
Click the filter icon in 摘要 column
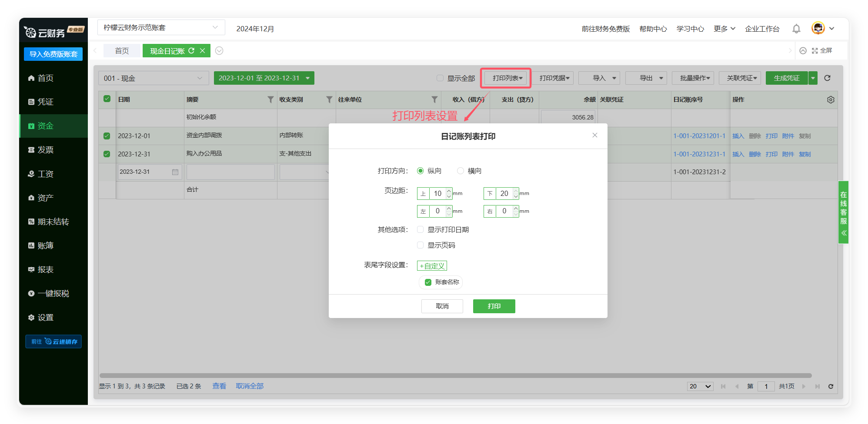pyautogui.click(x=270, y=99)
